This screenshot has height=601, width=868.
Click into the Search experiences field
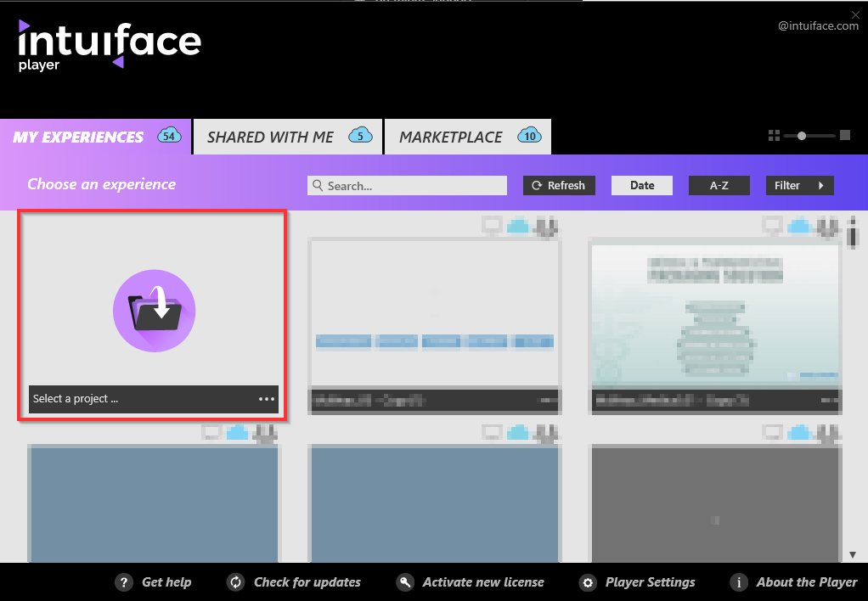(407, 185)
